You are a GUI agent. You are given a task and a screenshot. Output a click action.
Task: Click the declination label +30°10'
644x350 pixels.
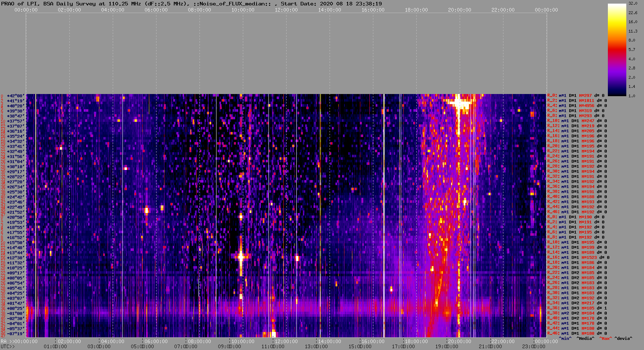[x=16, y=167]
